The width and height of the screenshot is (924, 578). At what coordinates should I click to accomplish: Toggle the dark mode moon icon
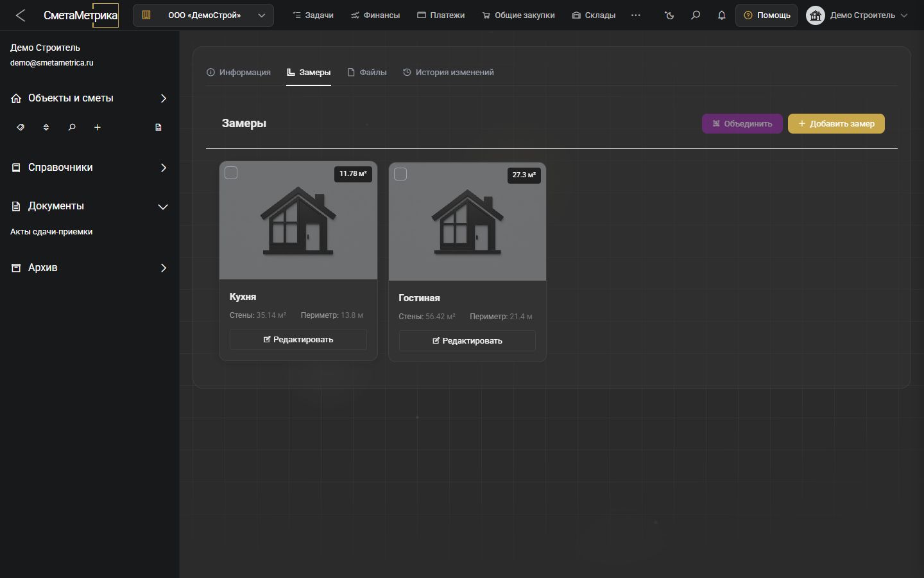[x=670, y=15]
